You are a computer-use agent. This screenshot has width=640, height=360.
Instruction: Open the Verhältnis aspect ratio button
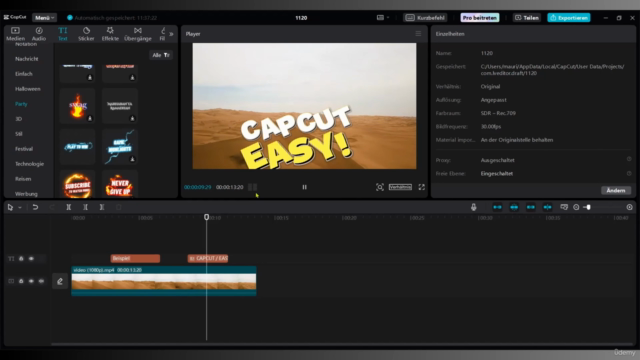(x=400, y=187)
